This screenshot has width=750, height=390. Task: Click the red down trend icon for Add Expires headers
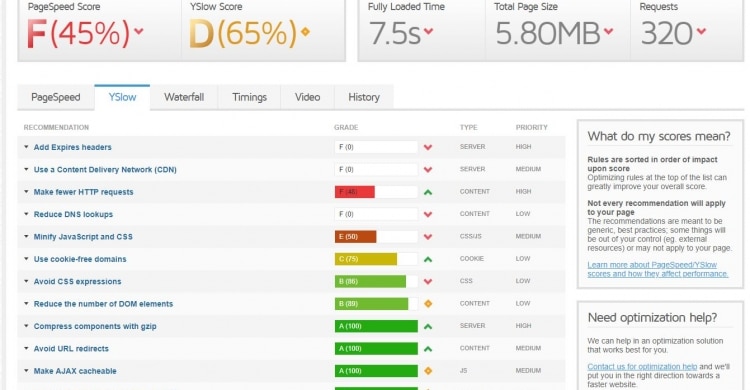[x=428, y=147]
